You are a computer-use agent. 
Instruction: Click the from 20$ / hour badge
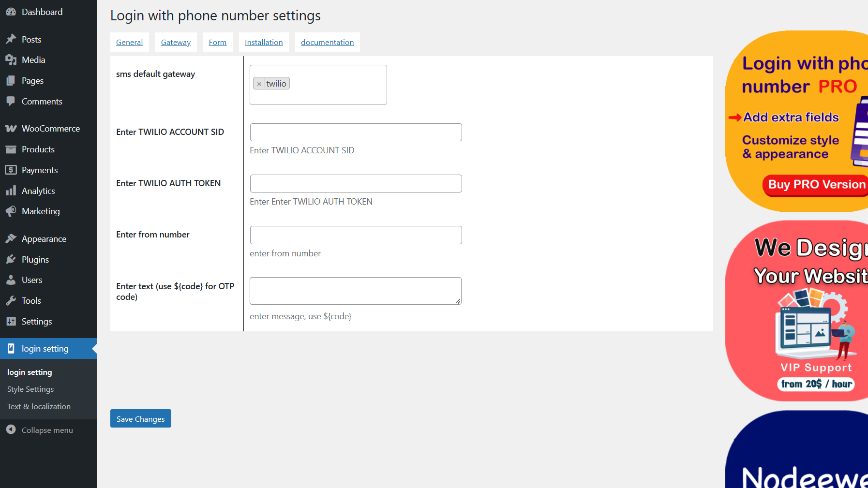(816, 384)
